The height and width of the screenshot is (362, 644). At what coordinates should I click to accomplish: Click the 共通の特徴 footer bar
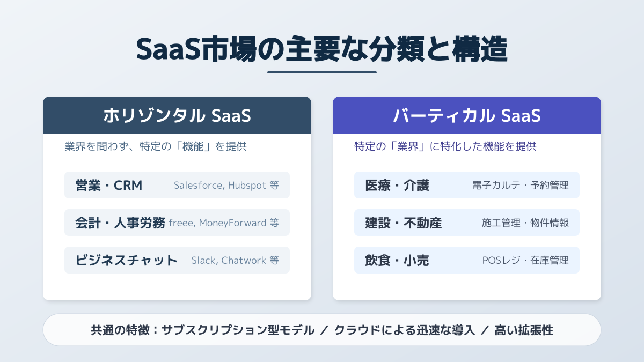[x=322, y=330]
